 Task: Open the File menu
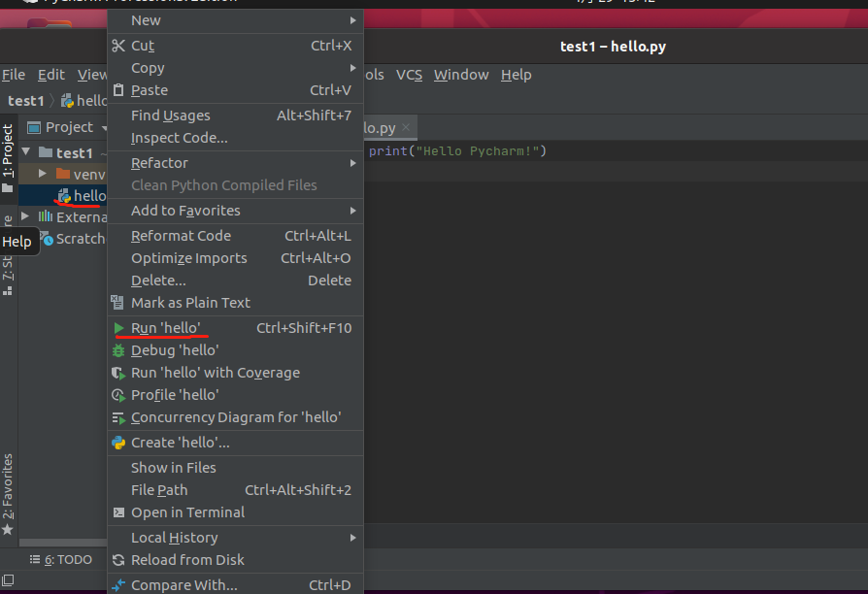(14, 75)
